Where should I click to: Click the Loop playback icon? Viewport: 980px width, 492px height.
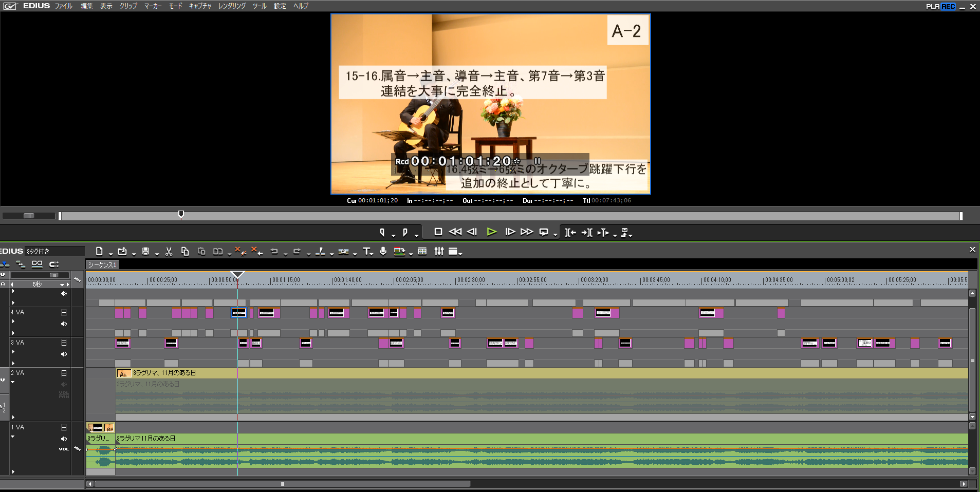[x=544, y=232]
